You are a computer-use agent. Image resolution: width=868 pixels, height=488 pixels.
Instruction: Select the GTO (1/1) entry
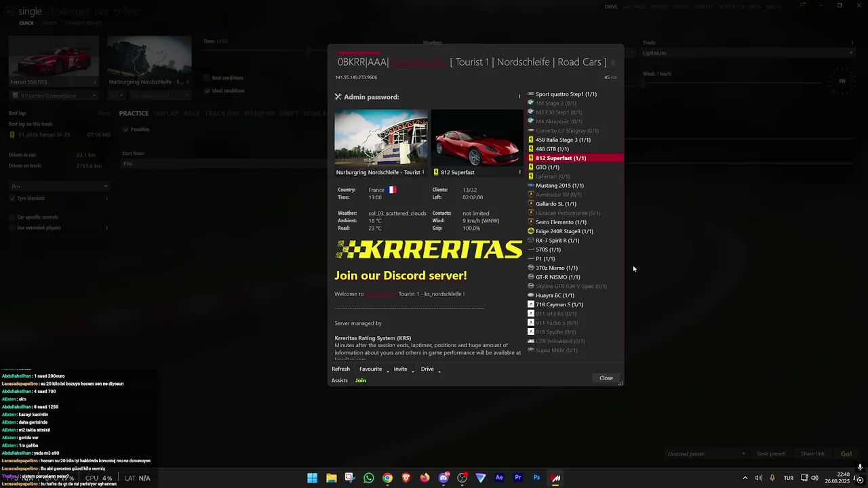point(575,167)
